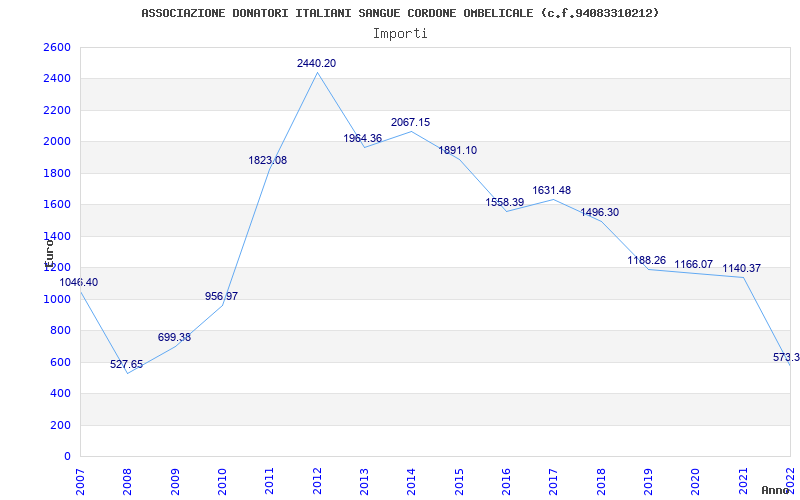
Task: Click the 699.38 data label
Action: (x=174, y=337)
